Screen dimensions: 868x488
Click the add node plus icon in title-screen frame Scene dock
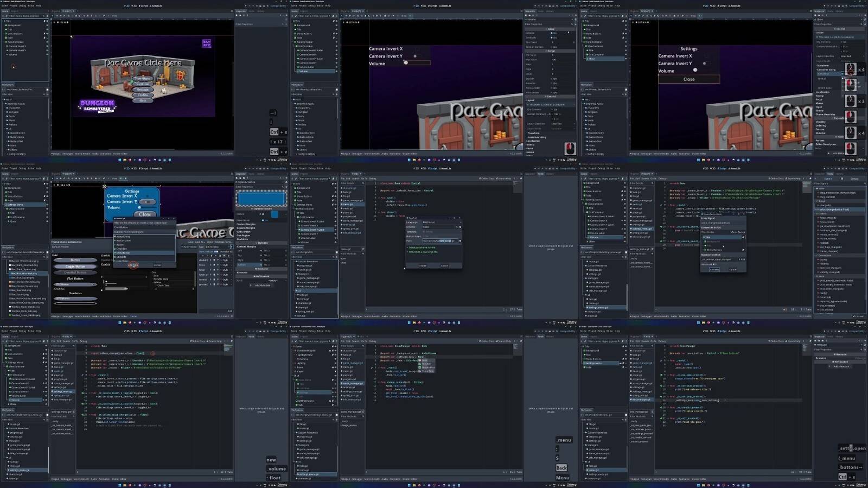tap(3, 16)
